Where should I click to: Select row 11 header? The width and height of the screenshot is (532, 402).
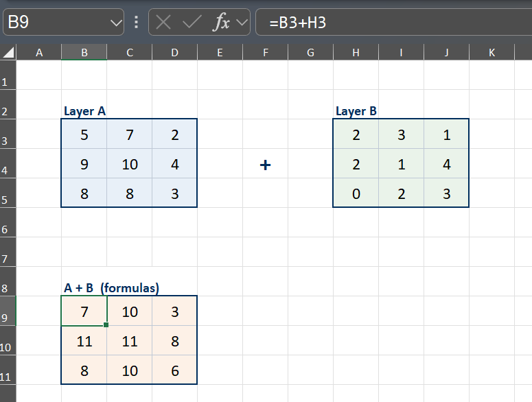coord(8,370)
